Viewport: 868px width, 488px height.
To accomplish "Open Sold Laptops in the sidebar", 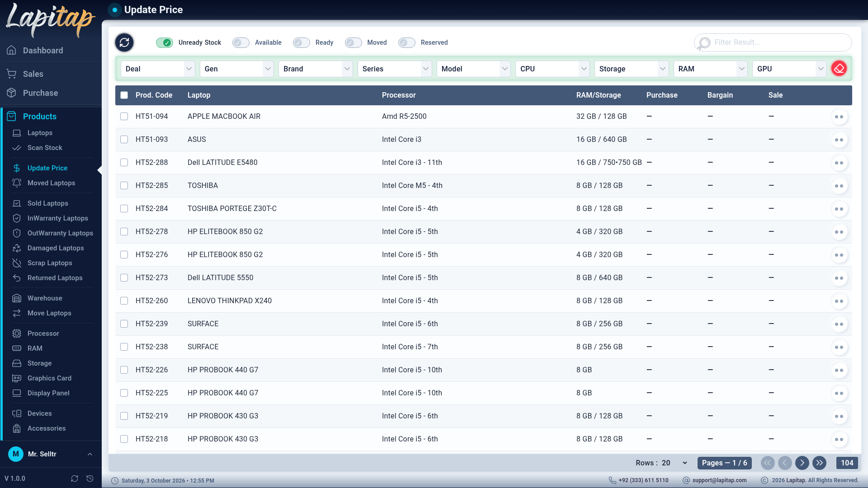I will pyautogui.click(x=47, y=203).
